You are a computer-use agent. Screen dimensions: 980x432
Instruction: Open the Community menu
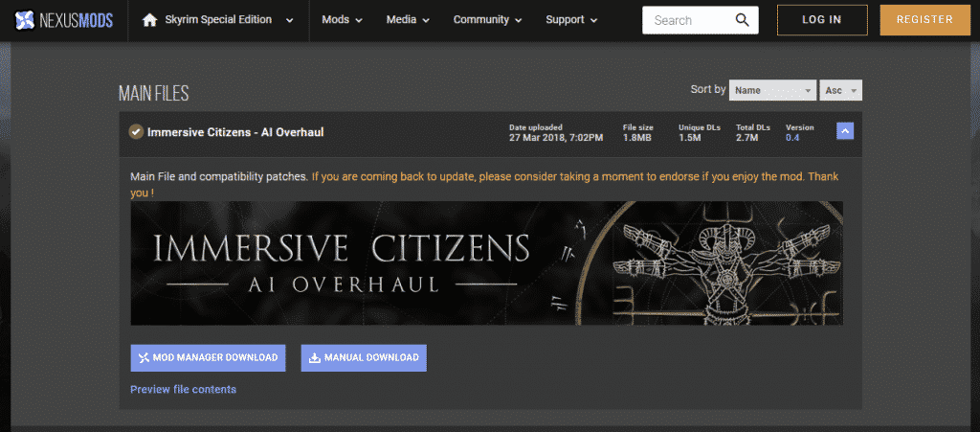click(x=487, y=20)
